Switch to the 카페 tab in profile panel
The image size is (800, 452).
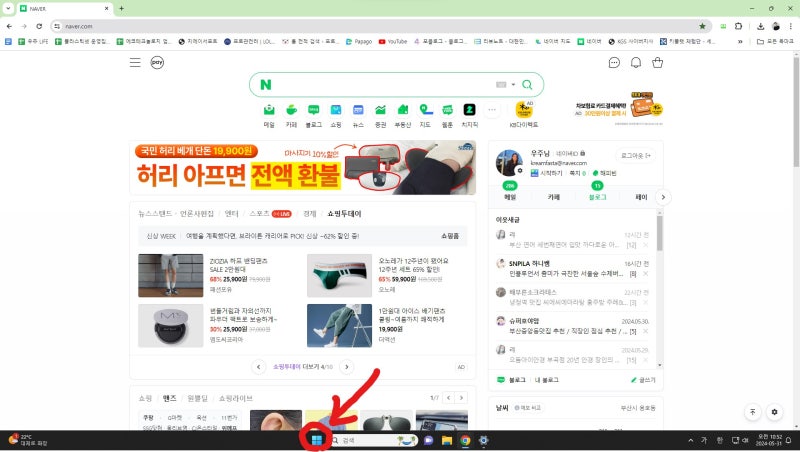tap(554, 197)
